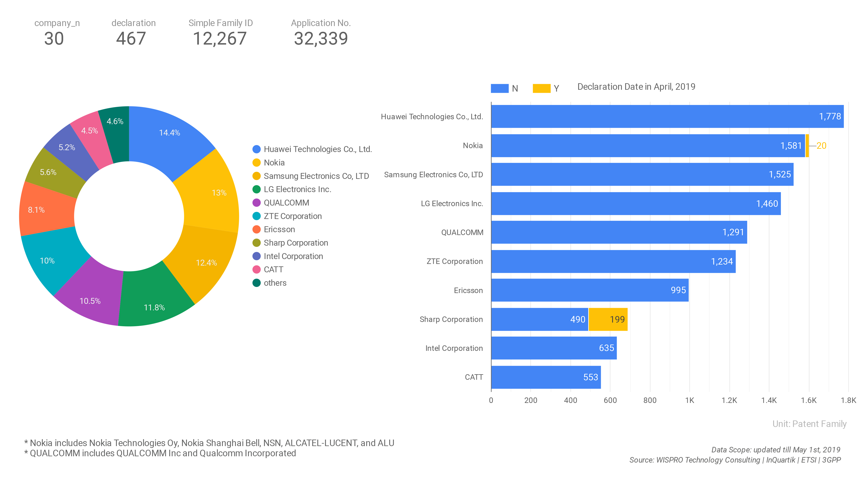
Task: Click Samsung Electronics axis label on bar chart
Action: [434, 175]
